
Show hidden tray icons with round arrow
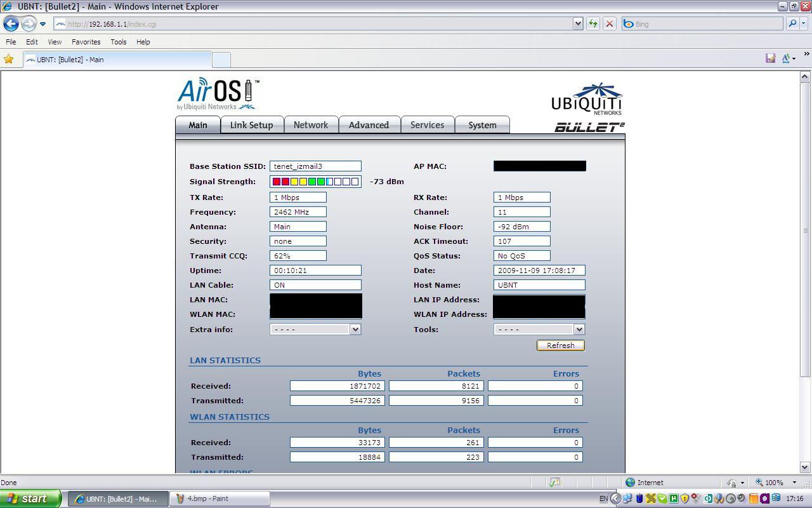(615, 498)
